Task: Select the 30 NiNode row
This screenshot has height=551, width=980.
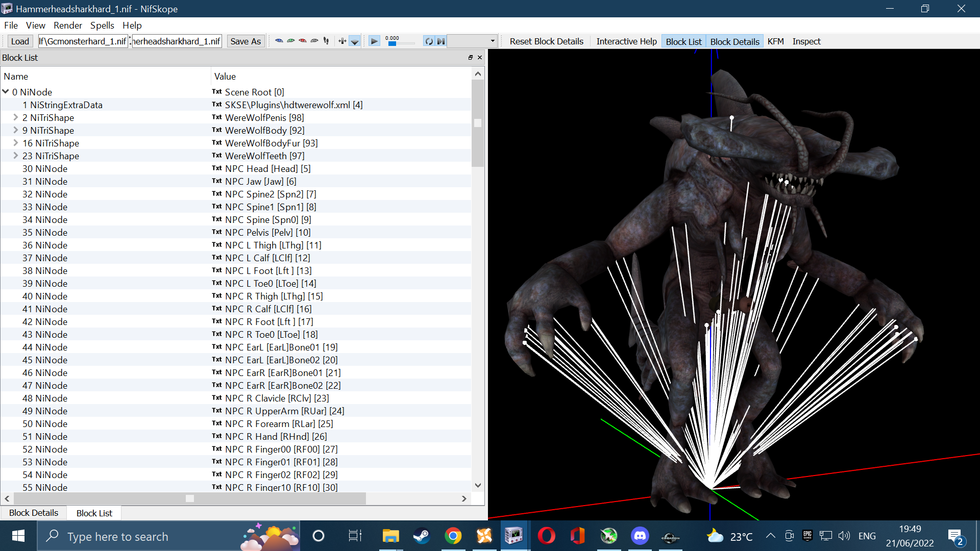Action: tap(235, 168)
